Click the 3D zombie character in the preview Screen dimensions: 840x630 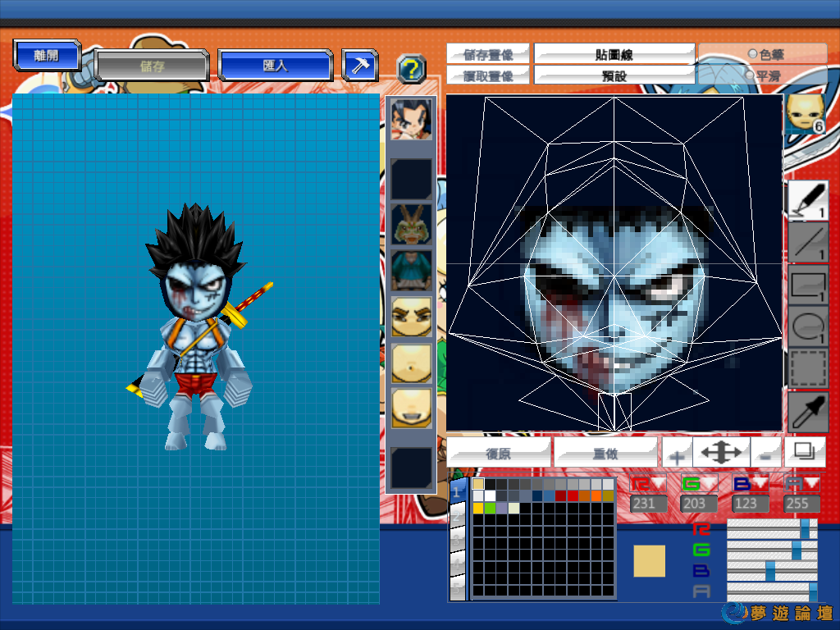198,328
